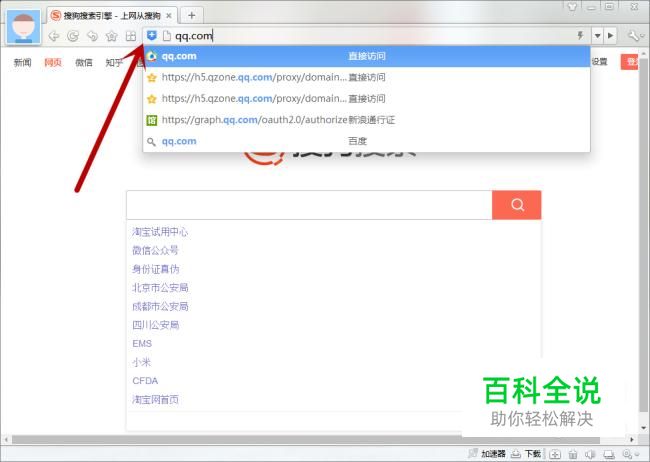
Task: Open the EMS suggestion
Action: tap(142, 343)
